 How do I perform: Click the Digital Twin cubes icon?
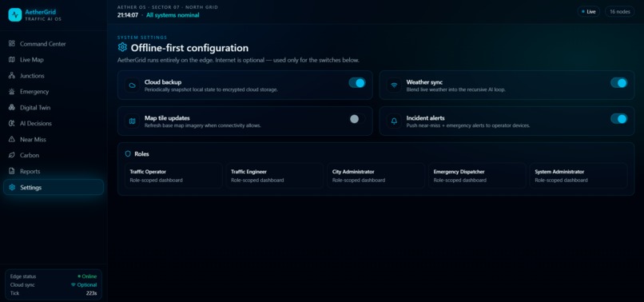[x=12, y=107]
